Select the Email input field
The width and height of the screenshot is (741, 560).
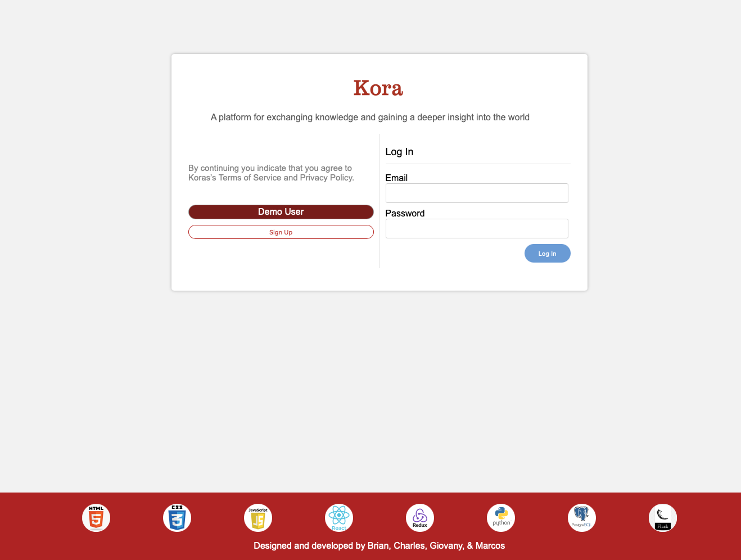(x=476, y=193)
